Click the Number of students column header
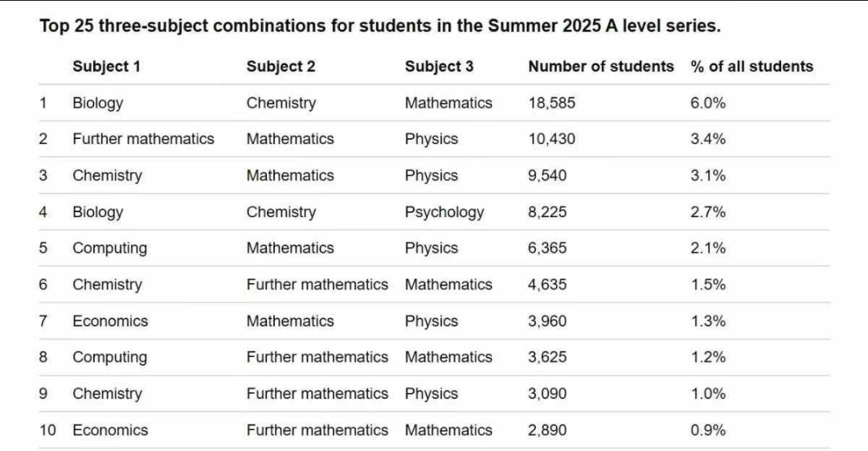 pos(600,67)
